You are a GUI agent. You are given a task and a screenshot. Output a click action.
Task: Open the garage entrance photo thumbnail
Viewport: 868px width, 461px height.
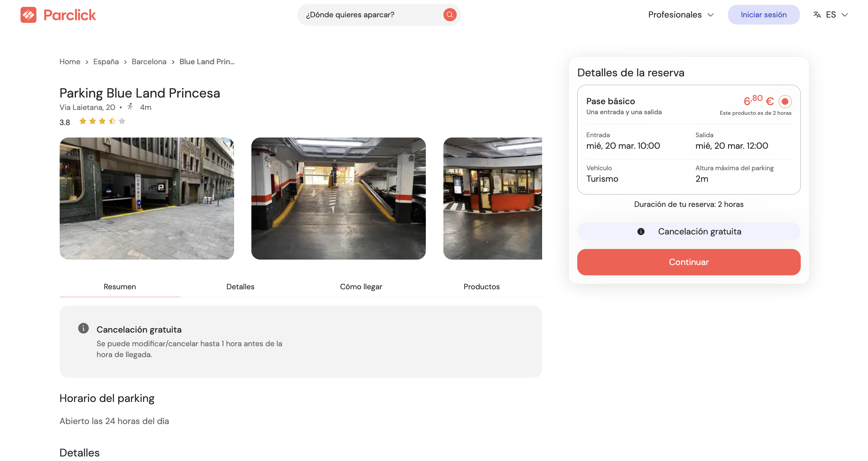coord(147,198)
